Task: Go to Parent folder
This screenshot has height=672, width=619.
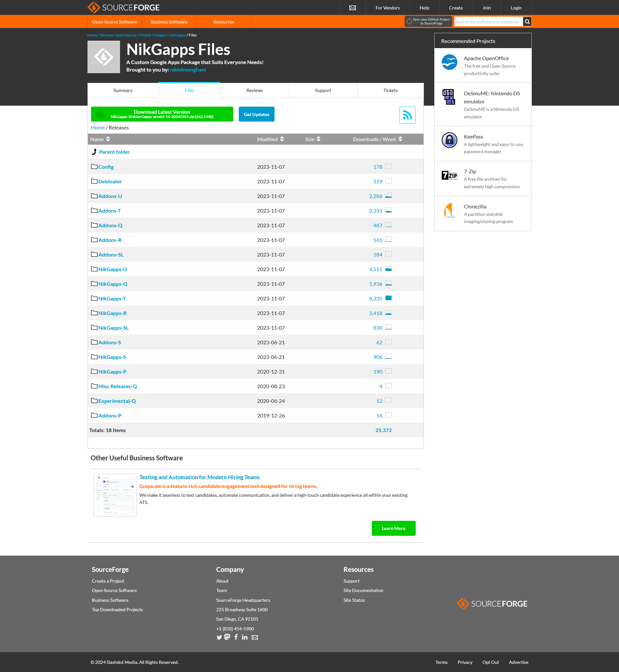Action: (114, 152)
